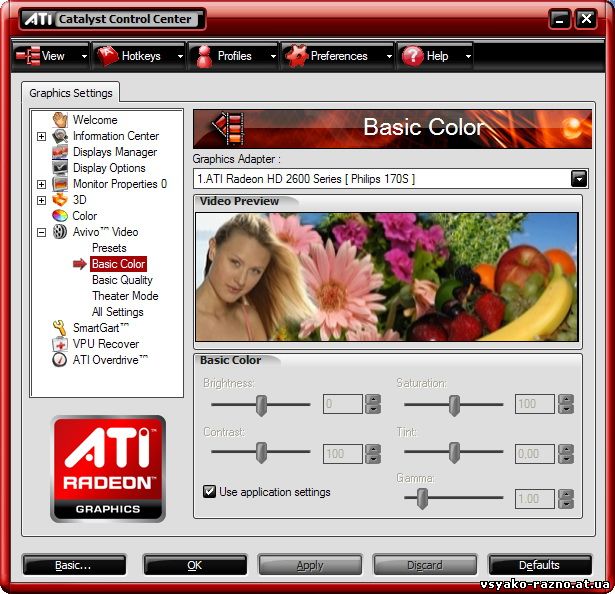Open the Preferences dropdown arrow

coord(389,56)
